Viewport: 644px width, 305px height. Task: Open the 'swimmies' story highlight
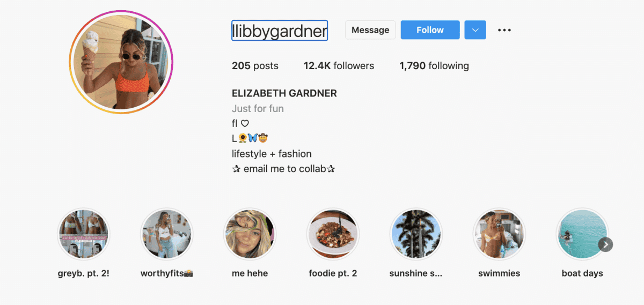click(499, 234)
